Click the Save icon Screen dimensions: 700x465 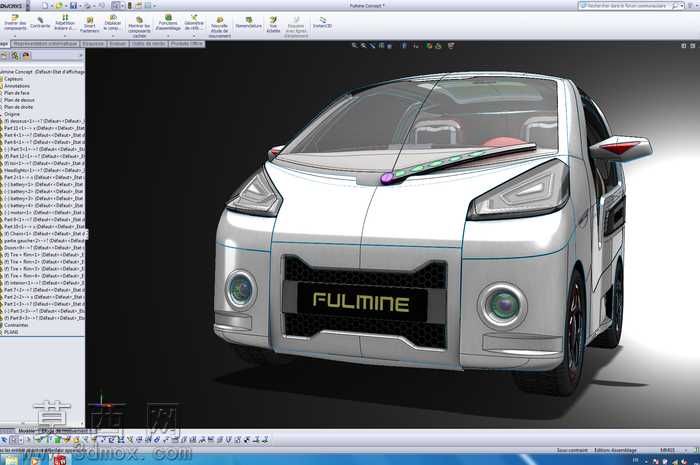point(73,5)
